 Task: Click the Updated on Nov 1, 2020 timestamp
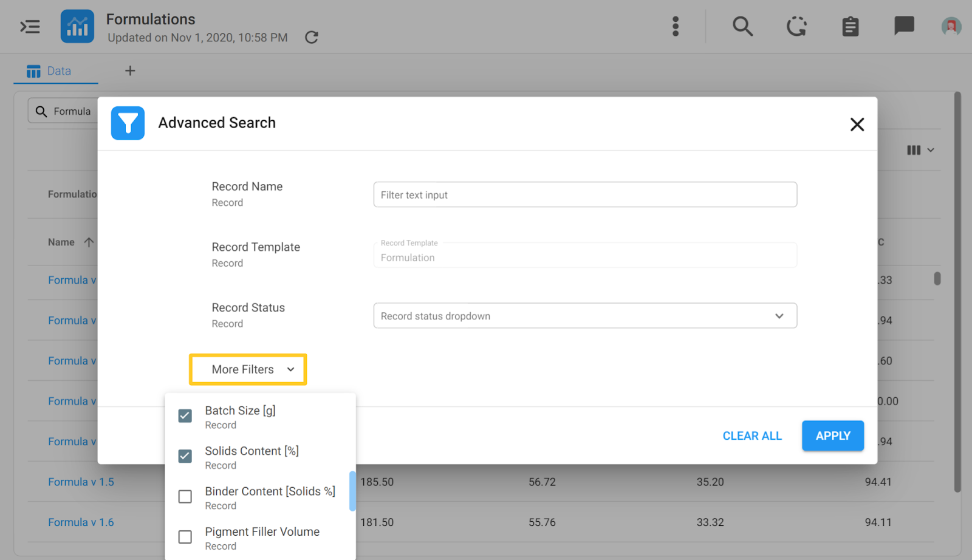pyautogui.click(x=197, y=38)
